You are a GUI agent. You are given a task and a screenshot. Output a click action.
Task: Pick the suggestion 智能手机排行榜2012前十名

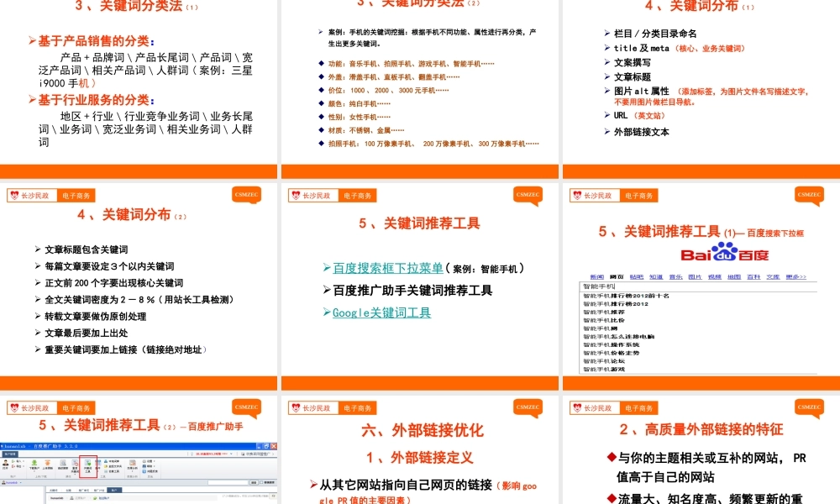click(623, 296)
